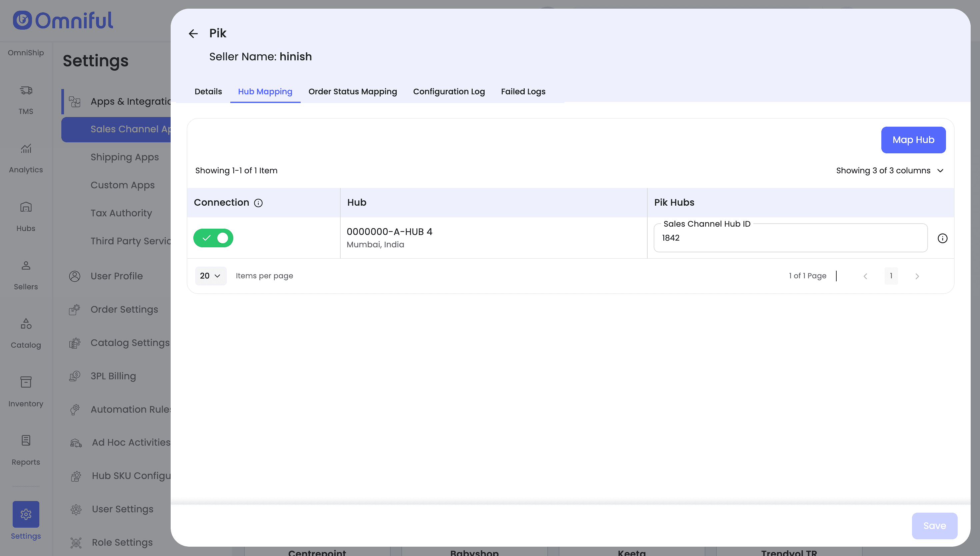Toggle off connection for 0000000-A-HUB 4

(213, 238)
